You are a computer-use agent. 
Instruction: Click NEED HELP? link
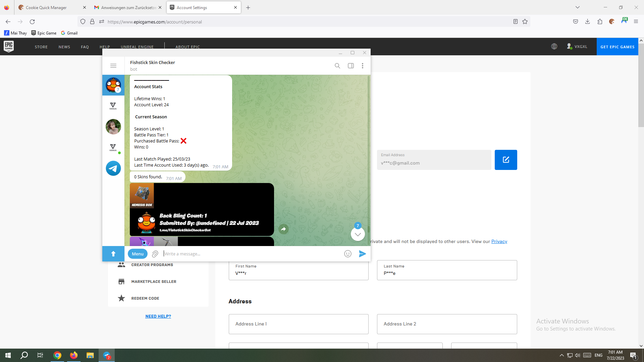[158, 316]
